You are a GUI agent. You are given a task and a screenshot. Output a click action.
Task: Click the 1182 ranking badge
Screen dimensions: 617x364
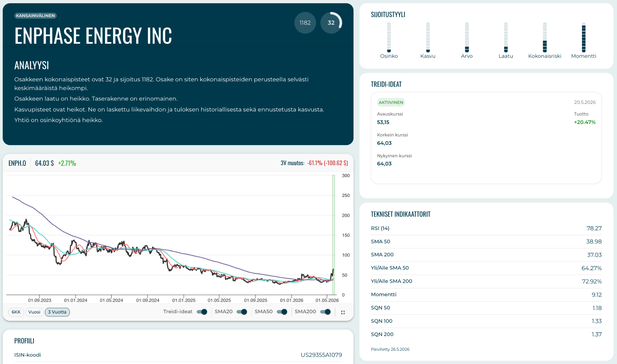click(x=305, y=23)
